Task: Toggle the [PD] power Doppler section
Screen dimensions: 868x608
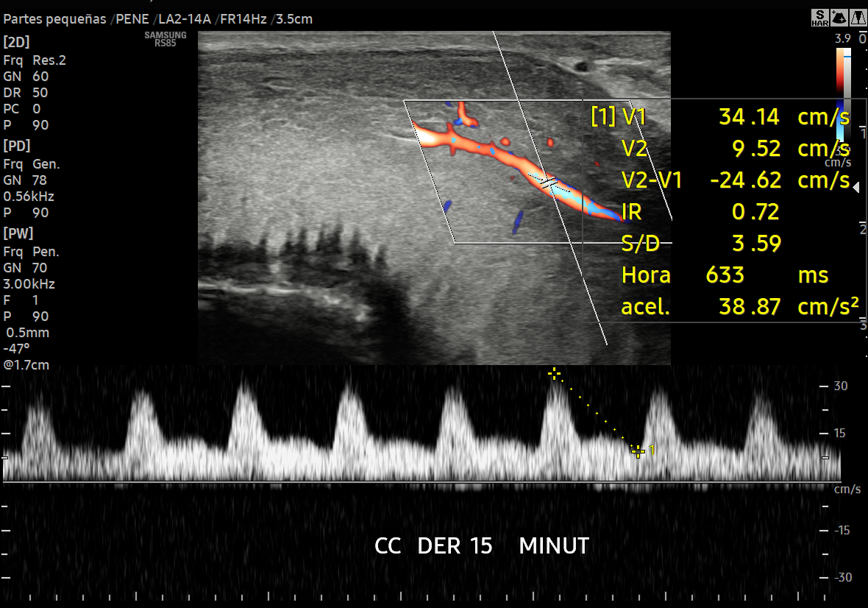Action: point(16,146)
